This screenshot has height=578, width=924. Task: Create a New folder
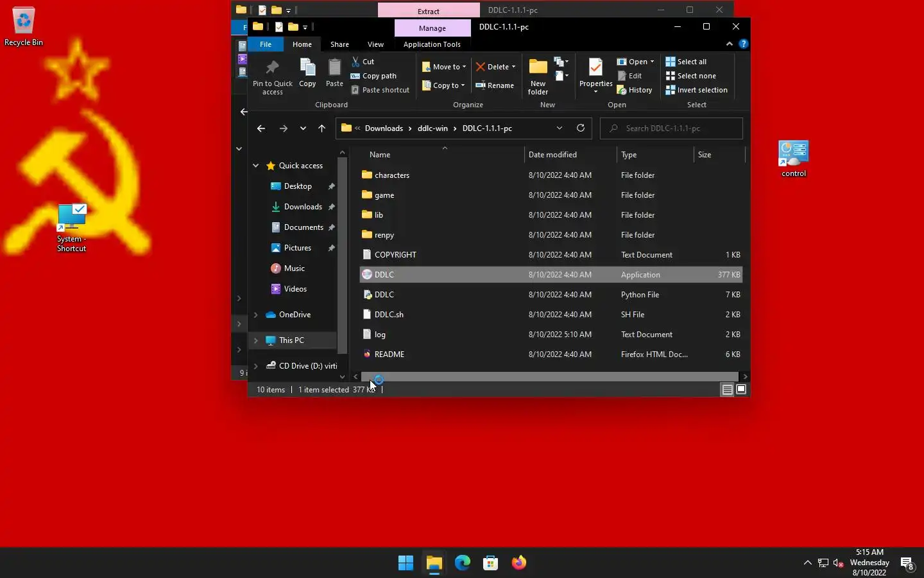tap(538, 77)
